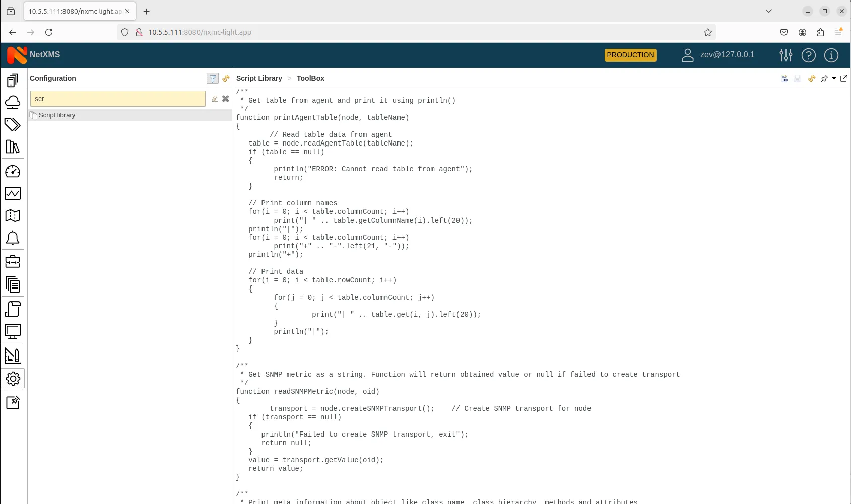This screenshot has width=851, height=504.
Task: Select the scroll icon for the scripting perspective
Action: click(13, 310)
